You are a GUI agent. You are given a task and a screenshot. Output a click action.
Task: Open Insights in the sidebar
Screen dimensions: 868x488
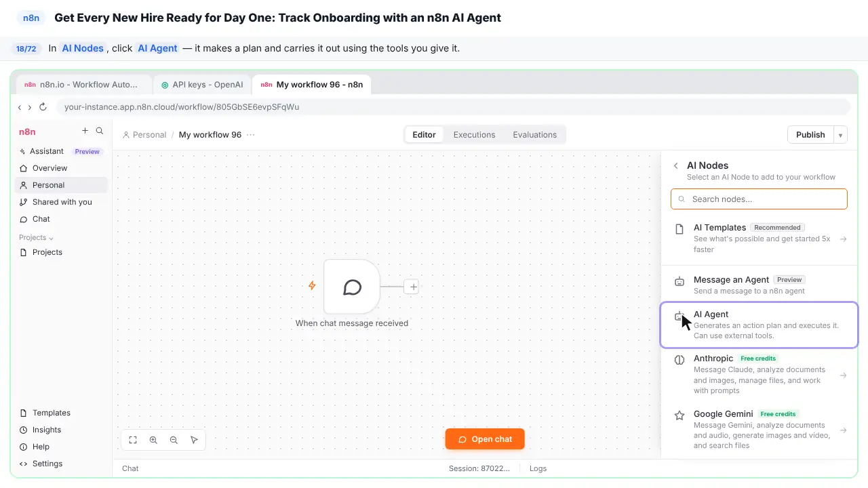tap(61, 430)
